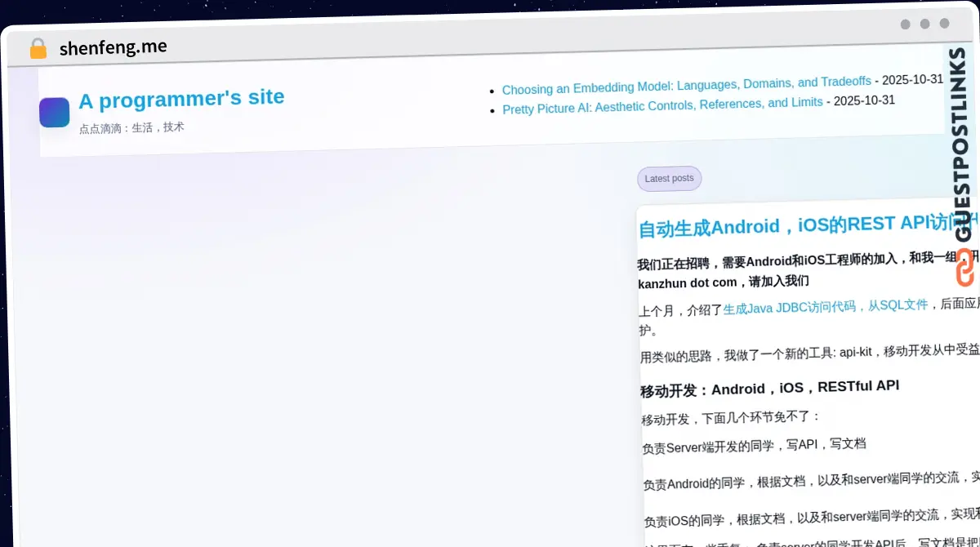Image resolution: width=980 pixels, height=547 pixels.
Task: Click the bullet beside the Embedding Model post
Action: 492,90
